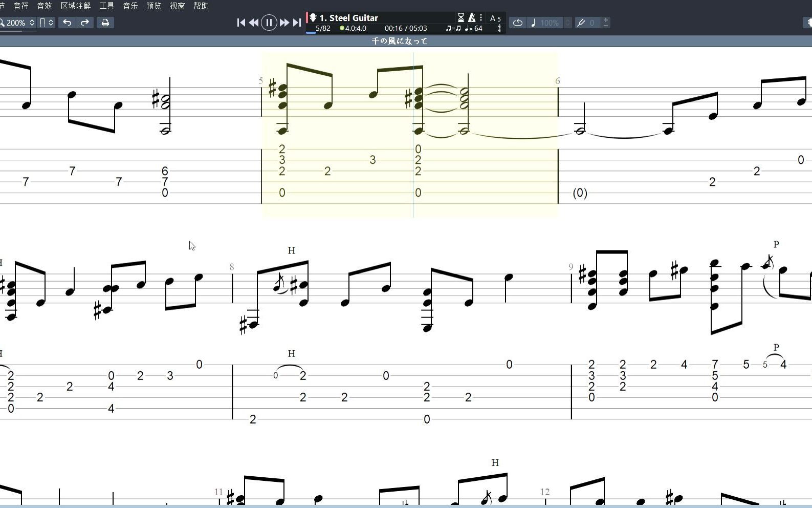Adjust relative speed with stepper arrows
Image resolution: width=812 pixels, height=508 pixels.
click(567, 23)
